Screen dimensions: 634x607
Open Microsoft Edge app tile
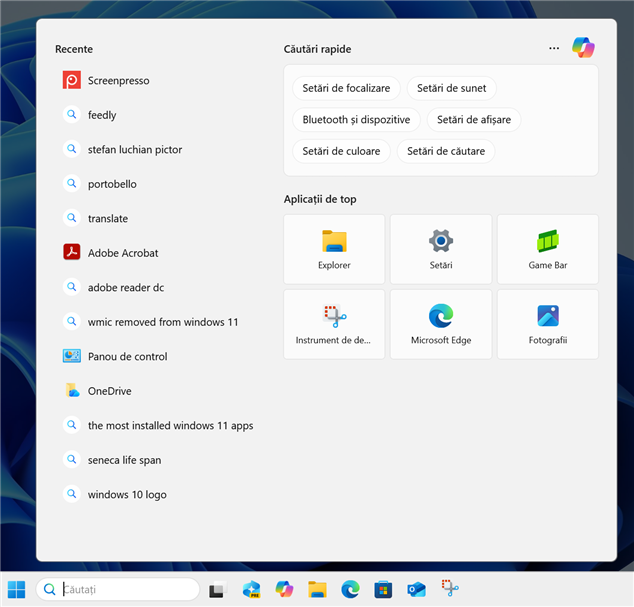coord(441,324)
